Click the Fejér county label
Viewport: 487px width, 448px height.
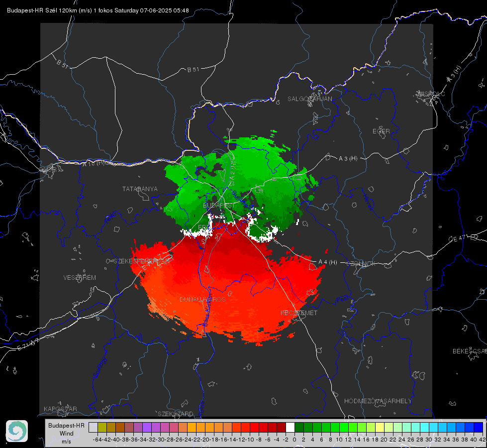[x=111, y=218]
